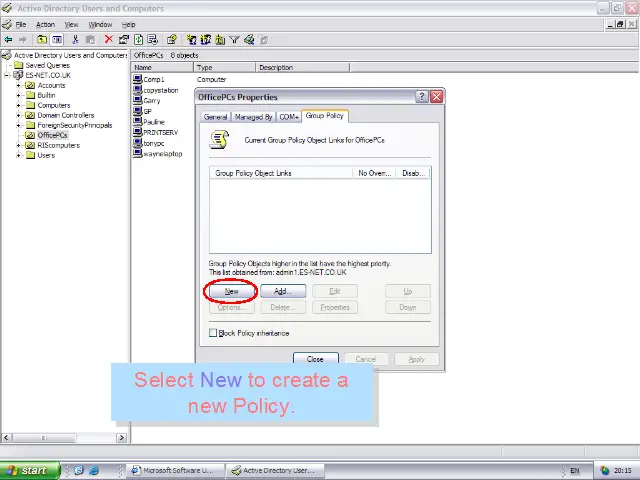Select the tonypc list entry
Viewport: 640px width, 480px height.
click(154, 143)
